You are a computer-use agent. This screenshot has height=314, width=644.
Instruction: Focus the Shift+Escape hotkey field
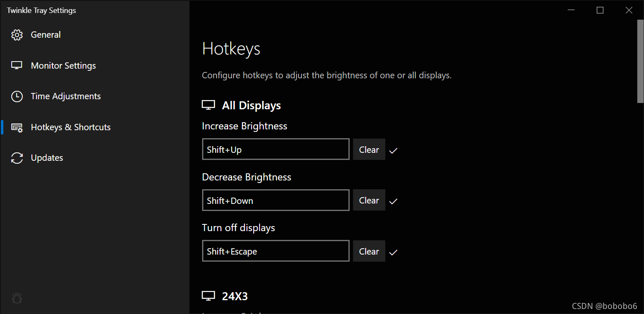pos(275,251)
